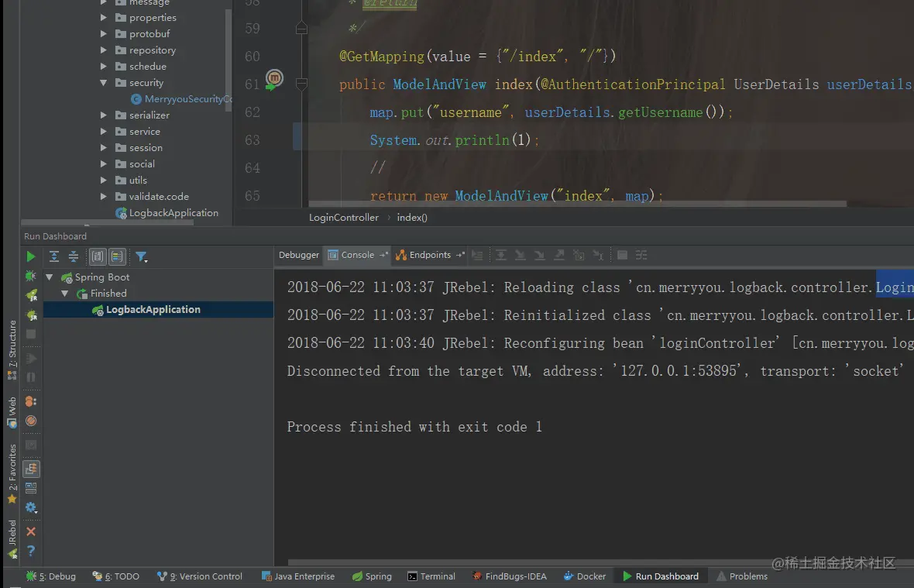Screen dimensions: 914x588
Task: Click the Step Over debugger icon
Action: (x=500, y=255)
